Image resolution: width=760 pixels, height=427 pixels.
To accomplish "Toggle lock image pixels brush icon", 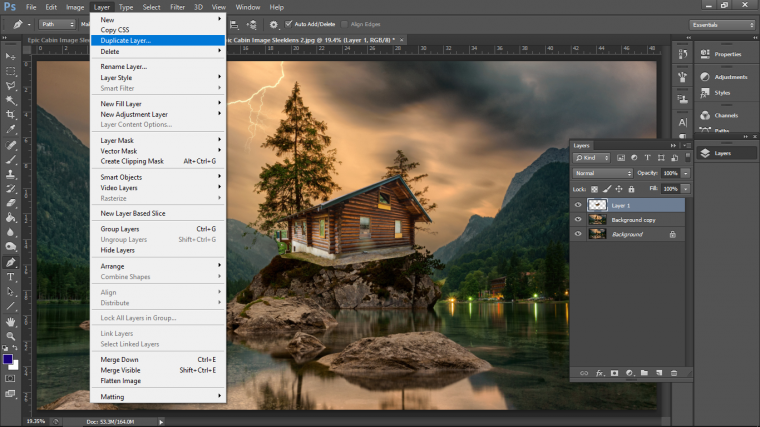I will pyautogui.click(x=607, y=189).
